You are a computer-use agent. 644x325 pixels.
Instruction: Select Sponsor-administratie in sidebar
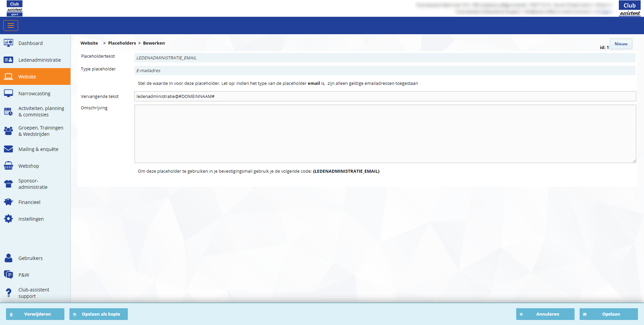point(33,184)
